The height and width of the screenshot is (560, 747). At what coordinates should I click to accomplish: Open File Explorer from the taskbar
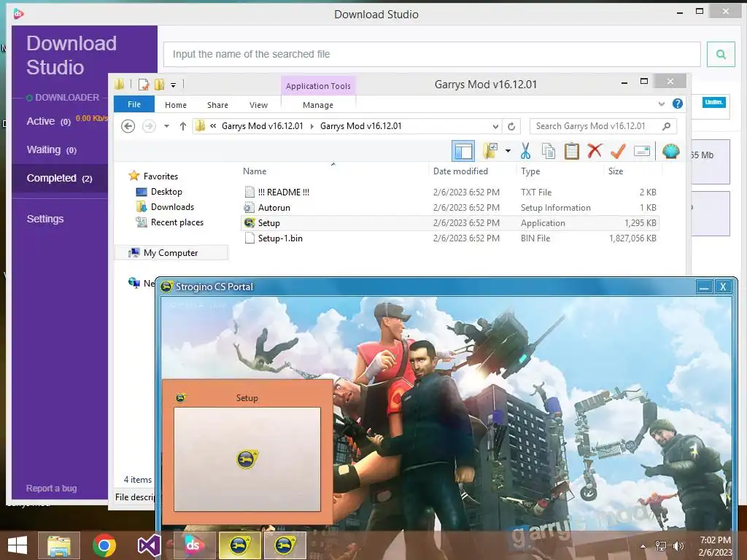pyautogui.click(x=59, y=545)
